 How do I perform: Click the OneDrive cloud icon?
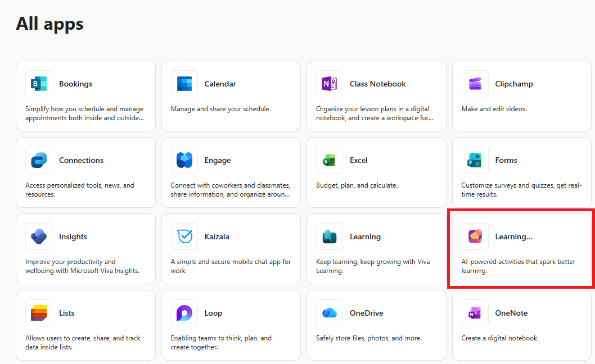pyautogui.click(x=330, y=313)
